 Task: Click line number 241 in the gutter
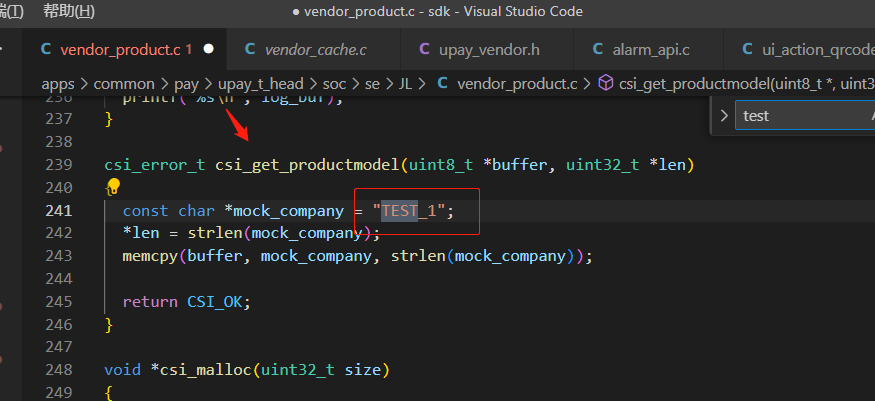tap(58, 211)
